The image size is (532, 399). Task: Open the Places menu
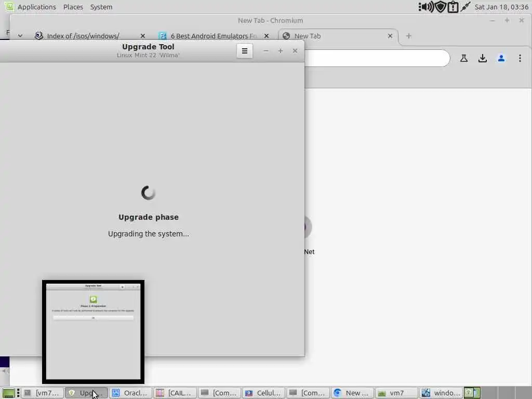point(73,7)
